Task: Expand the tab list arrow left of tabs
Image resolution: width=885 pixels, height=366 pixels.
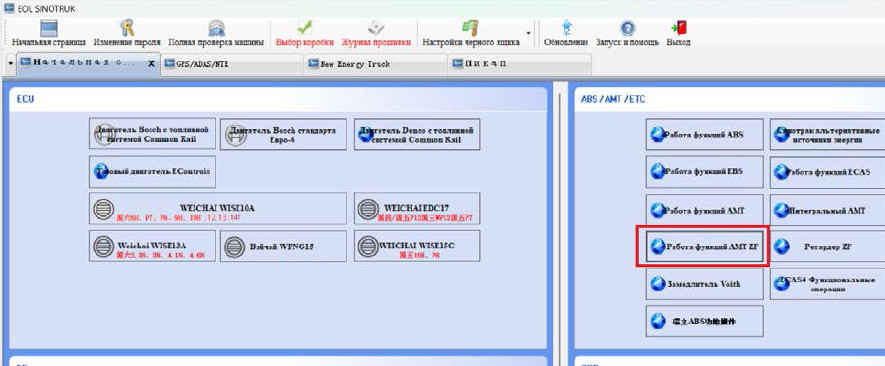Action: (x=11, y=64)
